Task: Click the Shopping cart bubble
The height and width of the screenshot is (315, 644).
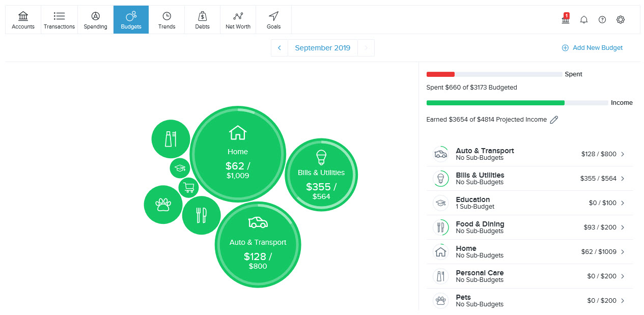Action: tap(189, 188)
